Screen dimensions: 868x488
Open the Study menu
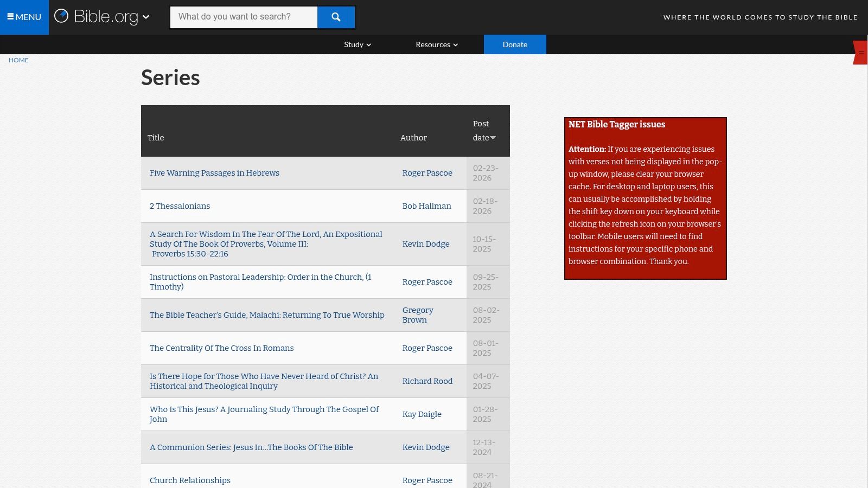click(353, 44)
